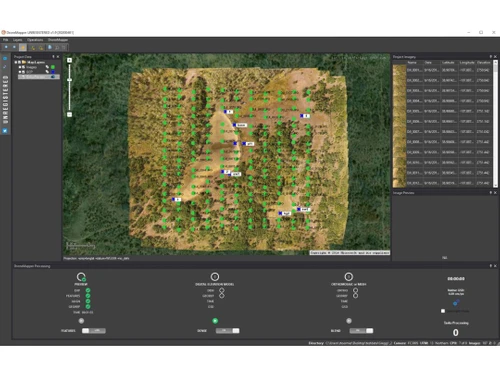
Task: Open the File menu
Action: (x=6, y=40)
